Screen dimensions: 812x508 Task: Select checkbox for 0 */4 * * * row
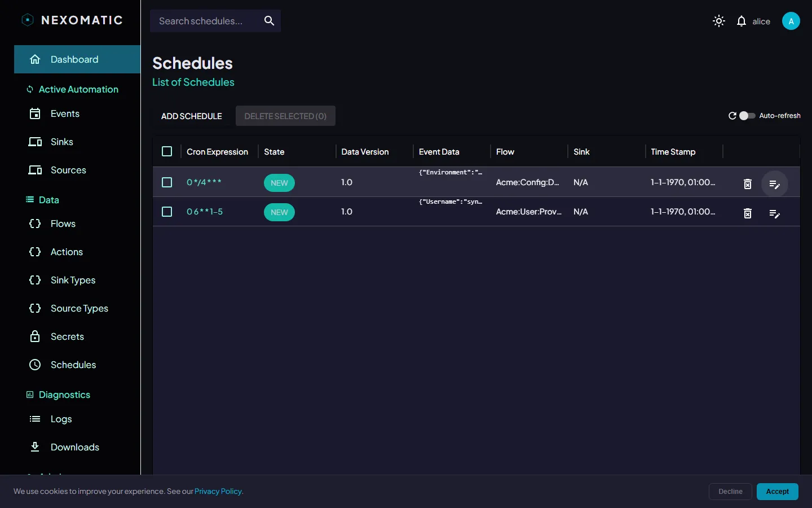point(167,182)
